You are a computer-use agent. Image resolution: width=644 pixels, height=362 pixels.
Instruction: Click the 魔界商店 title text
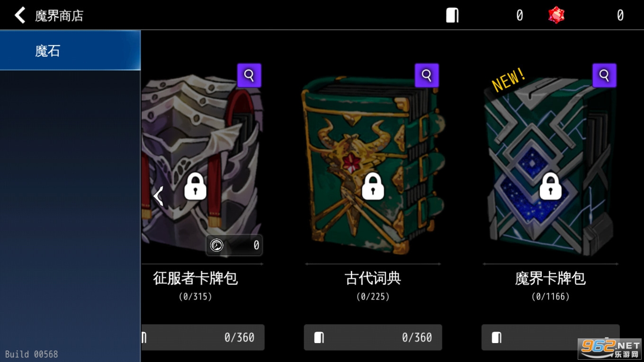[59, 16]
